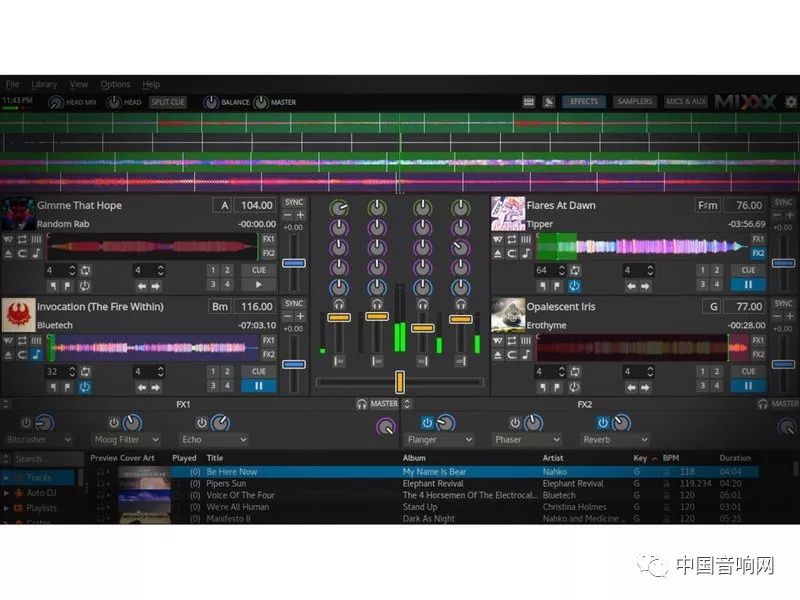The height and width of the screenshot is (600, 800).
Task: Open the Reverb effect dropdown
Action: [615, 439]
